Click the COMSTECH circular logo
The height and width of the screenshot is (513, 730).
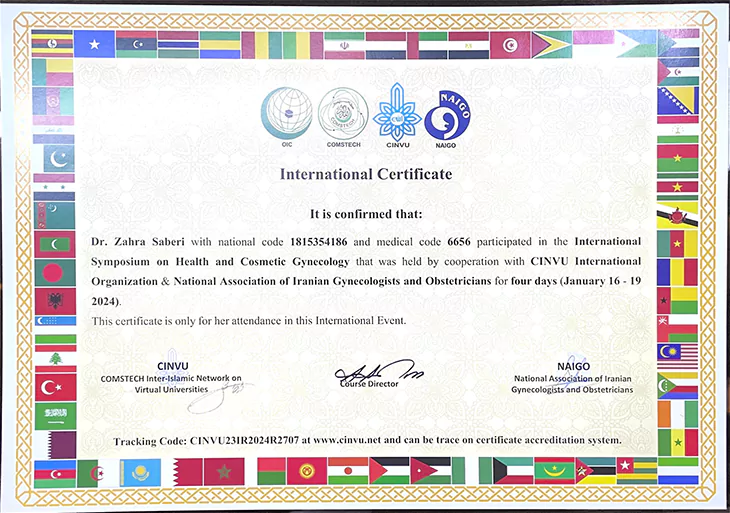pos(343,114)
